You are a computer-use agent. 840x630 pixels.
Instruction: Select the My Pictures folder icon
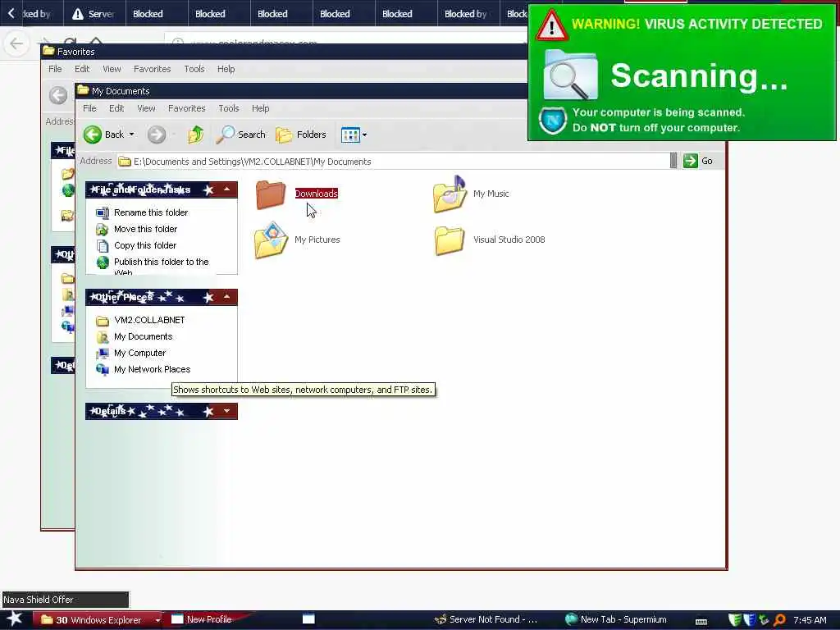(271, 240)
